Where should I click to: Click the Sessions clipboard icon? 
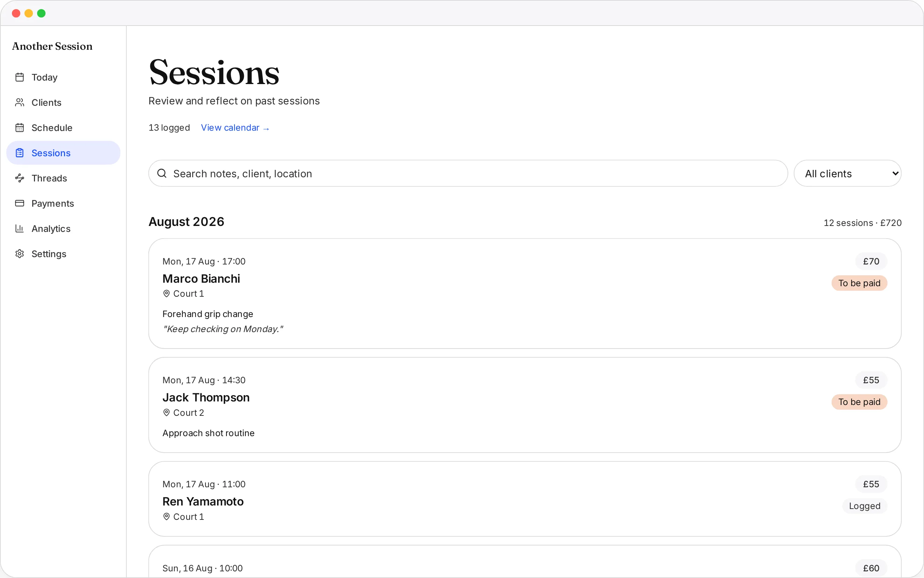click(x=20, y=153)
